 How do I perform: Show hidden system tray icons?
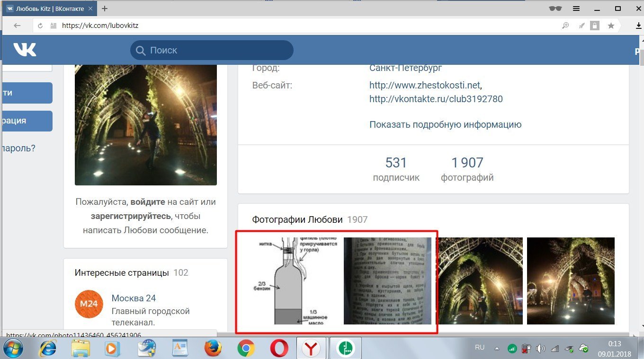(497, 349)
